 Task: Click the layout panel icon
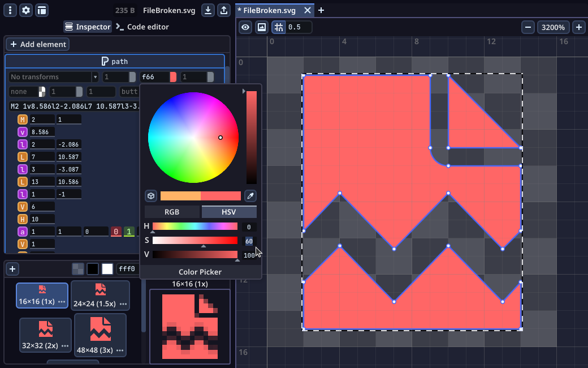(42, 10)
